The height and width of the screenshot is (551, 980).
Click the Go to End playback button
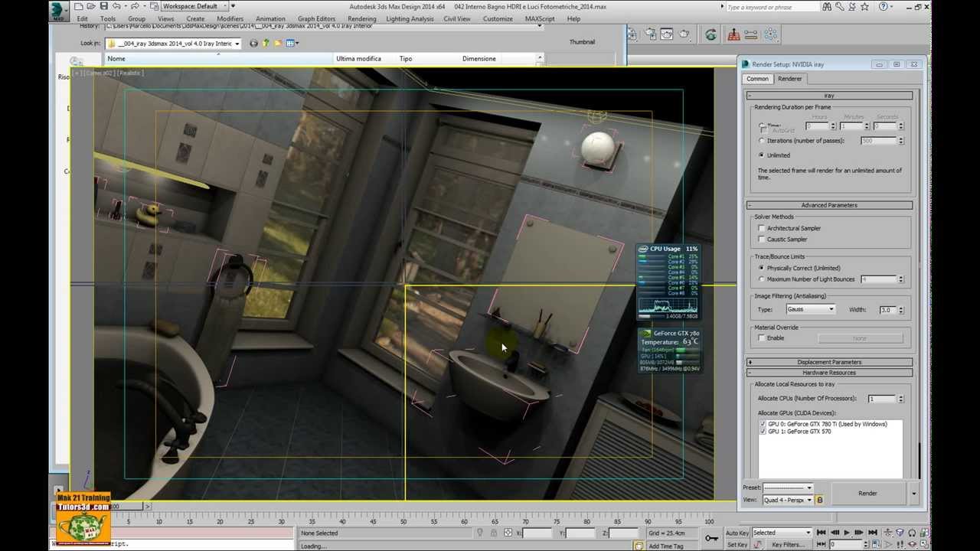872,533
